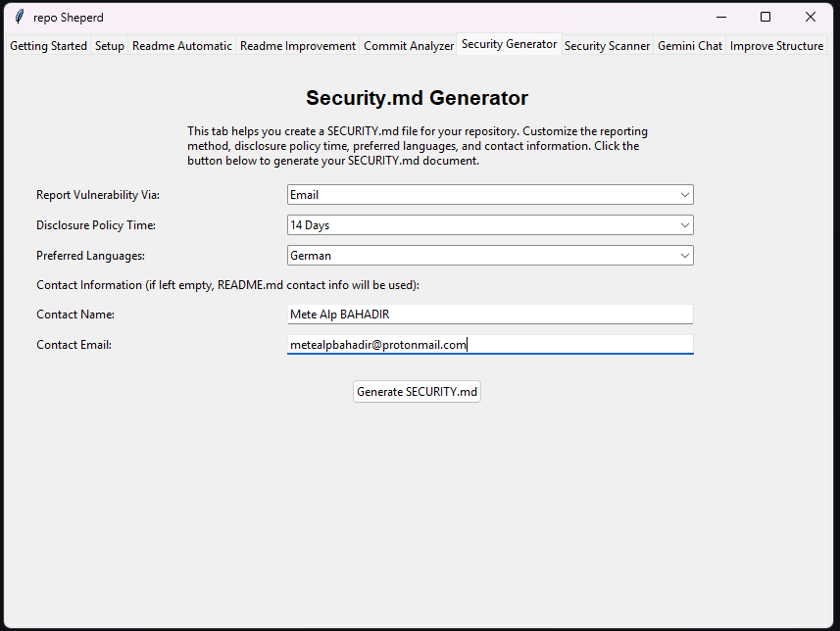Viewport: 840px width, 631px height.
Task: Minimize the repo Sheperd window
Action: (721, 17)
